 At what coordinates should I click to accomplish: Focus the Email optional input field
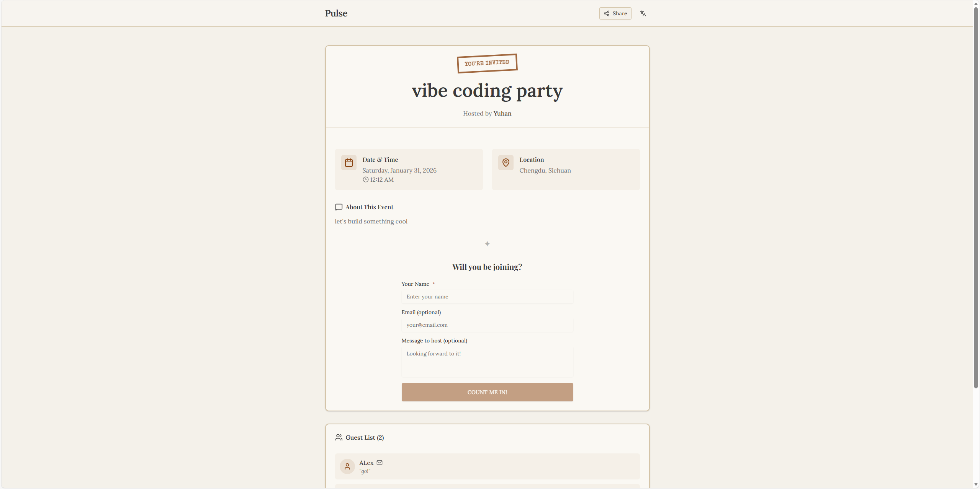click(x=487, y=325)
